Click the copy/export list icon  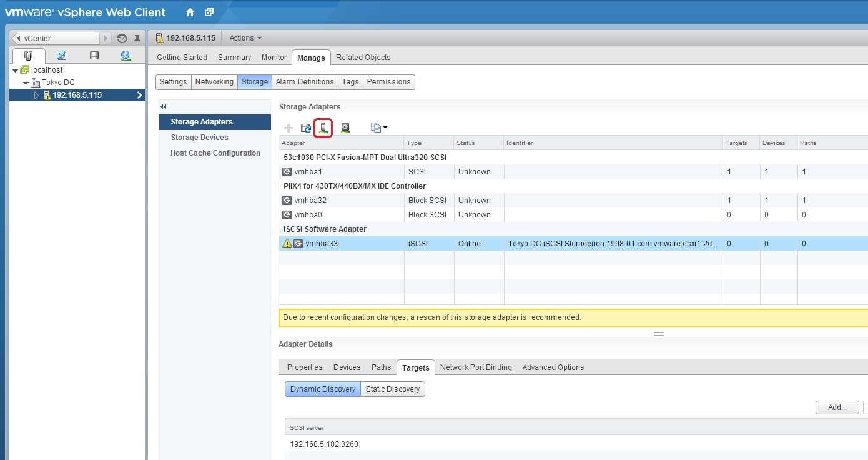(375, 127)
